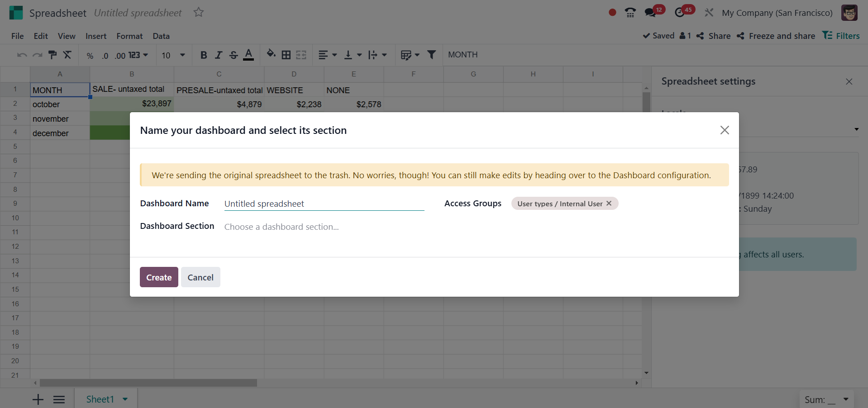Toggle italic text formatting
The height and width of the screenshot is (408, 868).
click(x=219, y=55)
